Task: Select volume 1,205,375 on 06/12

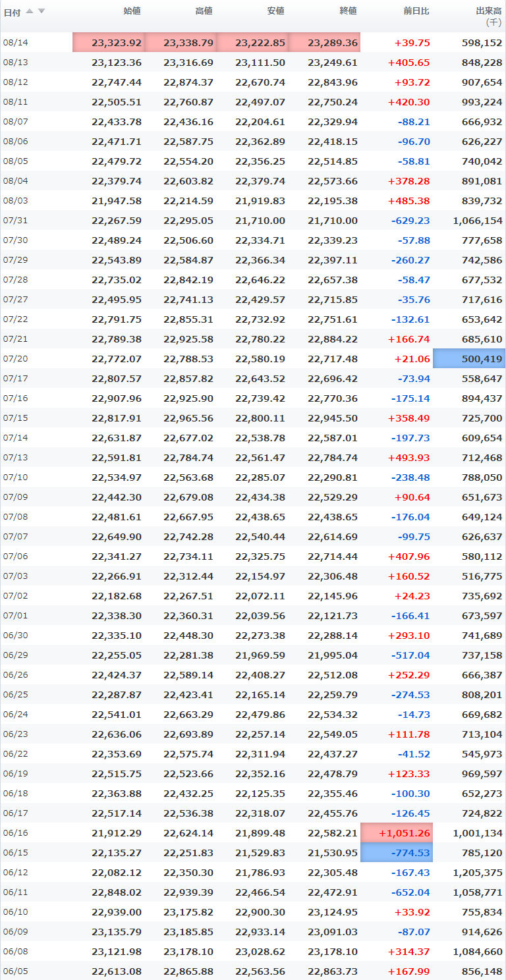Action: click(x=478, y=872)
